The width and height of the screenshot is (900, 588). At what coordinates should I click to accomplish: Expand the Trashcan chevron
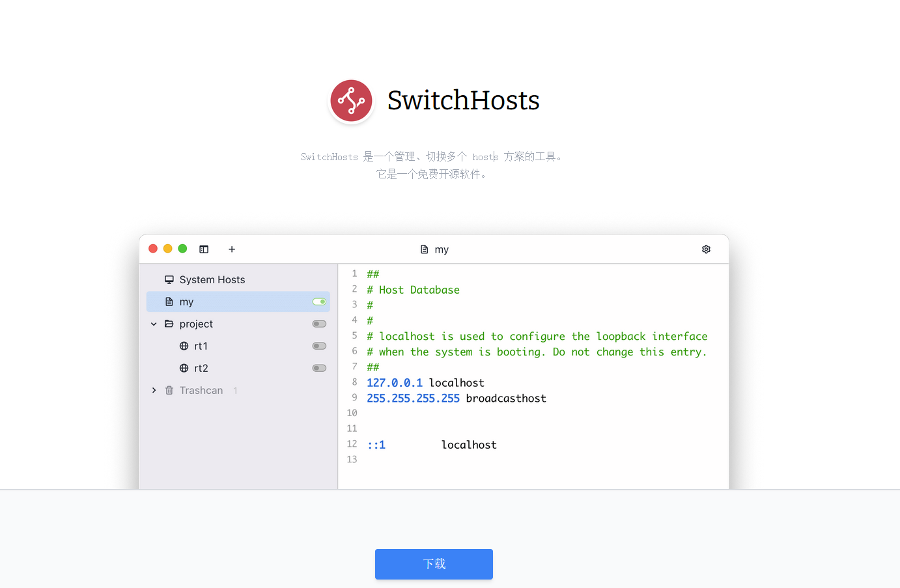tap(154, 390)
